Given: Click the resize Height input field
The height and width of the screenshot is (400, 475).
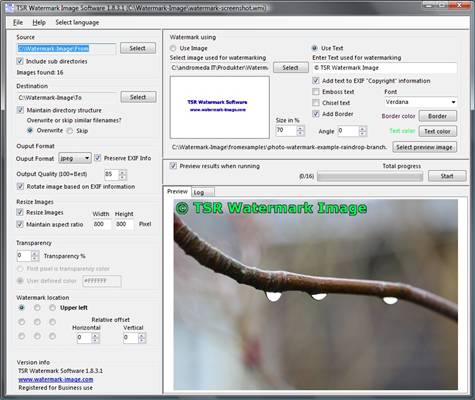Looking at the screenshot, I should coord(124,224).
